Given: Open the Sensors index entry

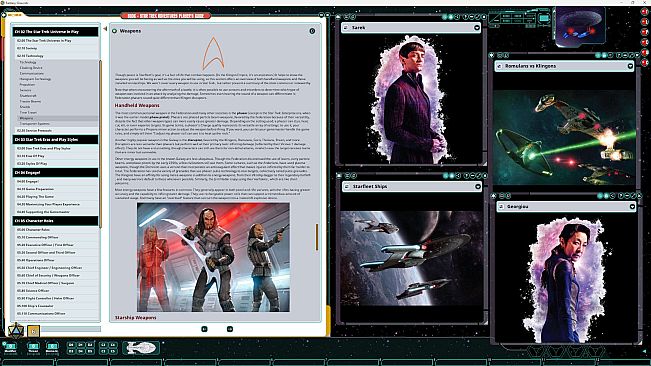Looking at the screenshot, I should (25, 90).
